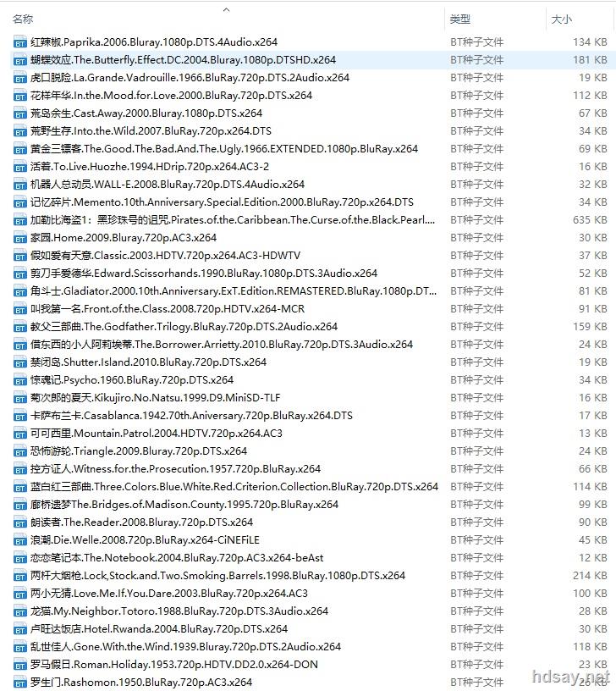Viewport: 616px width, 691px height.
Task: Sort files by the 名称 column header
Action: pyautogui.click(x=23, y=19)
